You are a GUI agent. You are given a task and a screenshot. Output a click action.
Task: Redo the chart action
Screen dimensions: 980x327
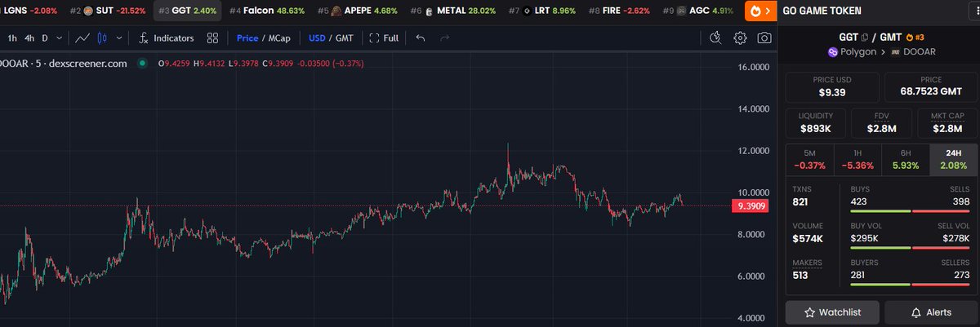[x=444, y=38]
